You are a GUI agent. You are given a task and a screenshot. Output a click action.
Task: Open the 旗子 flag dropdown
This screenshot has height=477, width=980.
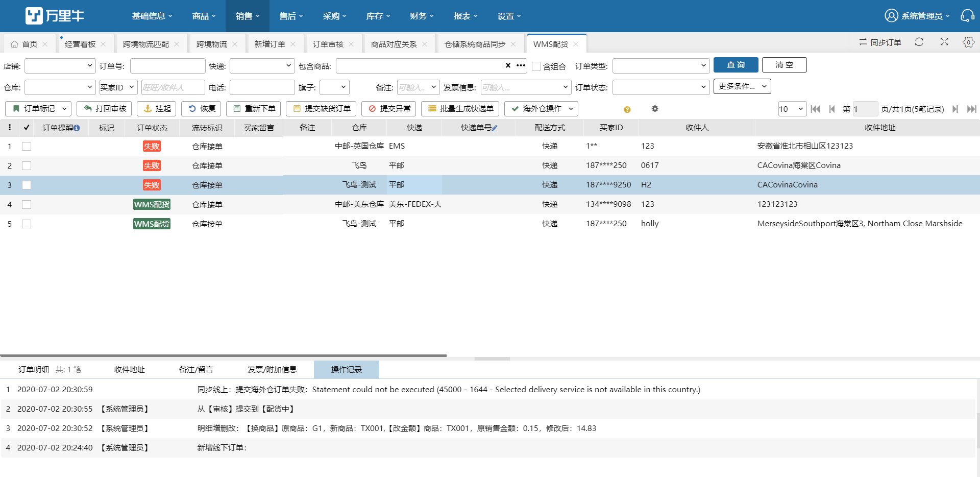click(334, 87)
